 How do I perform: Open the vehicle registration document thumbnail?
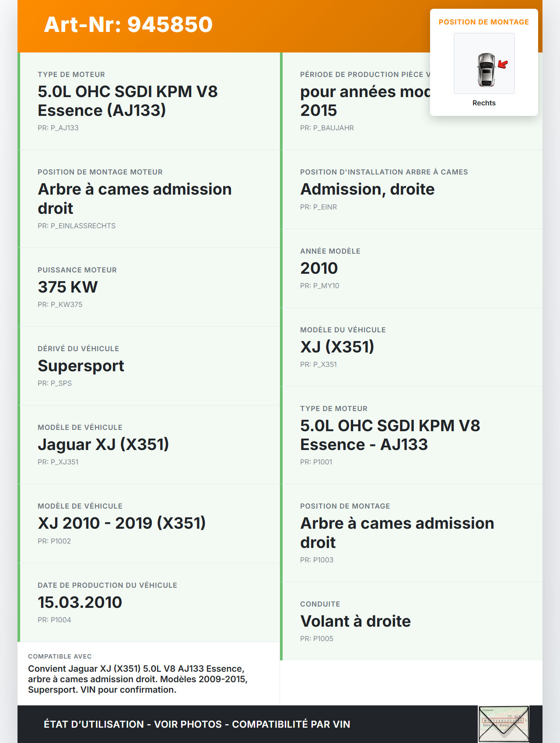coord(504,724)
